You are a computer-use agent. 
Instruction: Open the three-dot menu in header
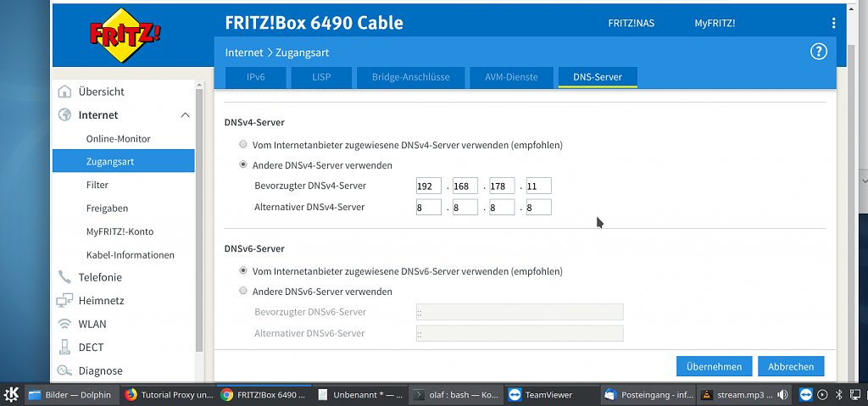(x=833, y=23)
